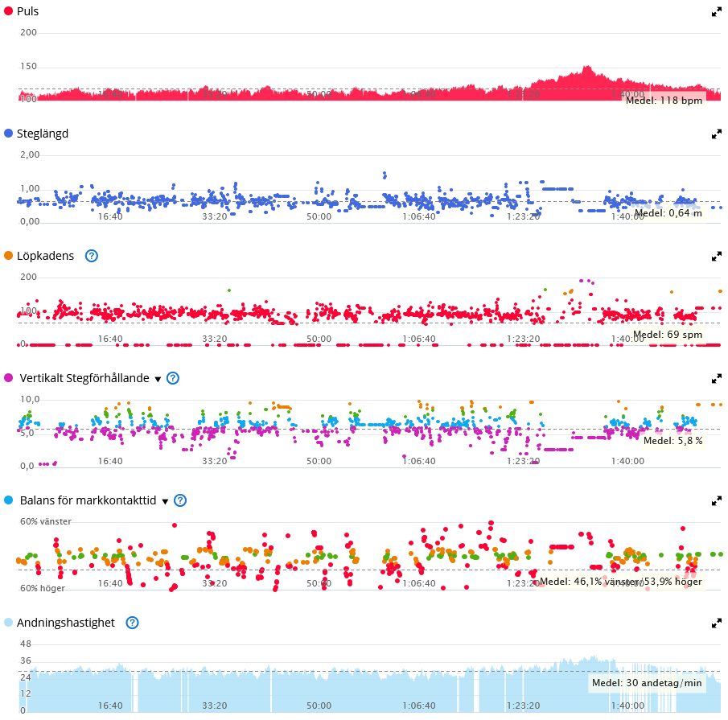This screenshot has height=720, width=728.
Task: Expand the Löpkadens chart to fullscreen
Action: tap(717, 257)
